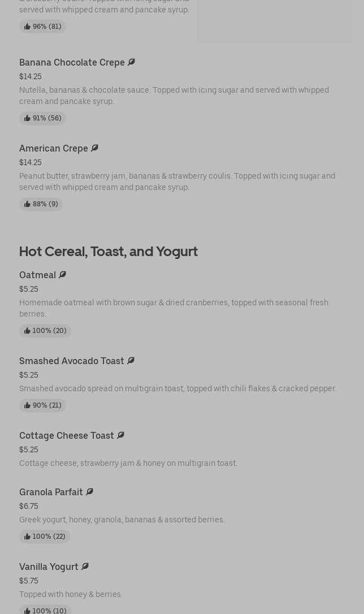Select the Vanilla Yogurt item title
The image size is (364, 614).
coord(49,567)
